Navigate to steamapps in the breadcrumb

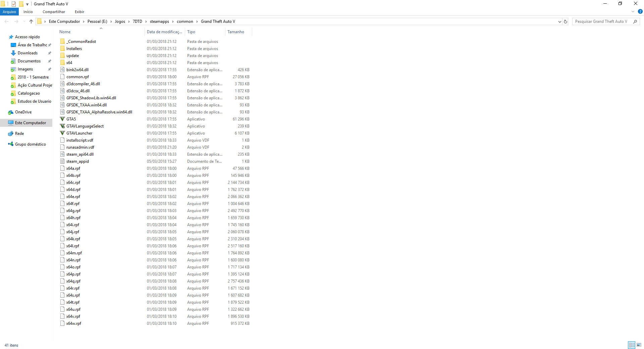pos(159,21)
